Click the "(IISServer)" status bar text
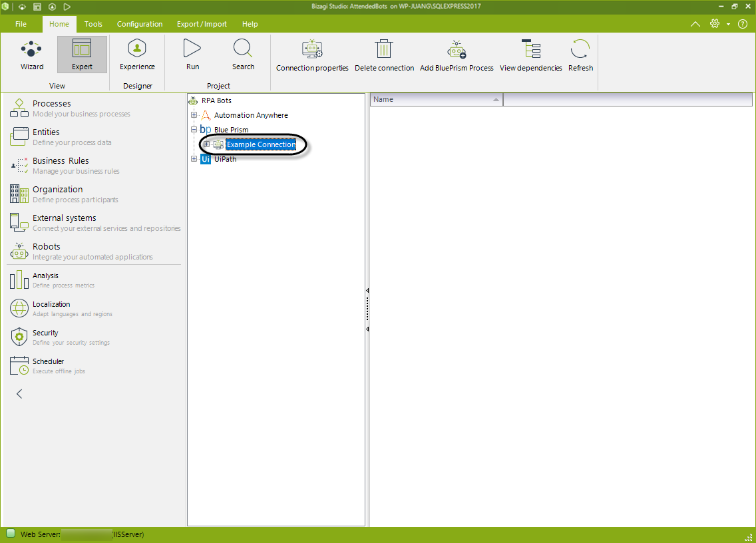 coord(128,534)
